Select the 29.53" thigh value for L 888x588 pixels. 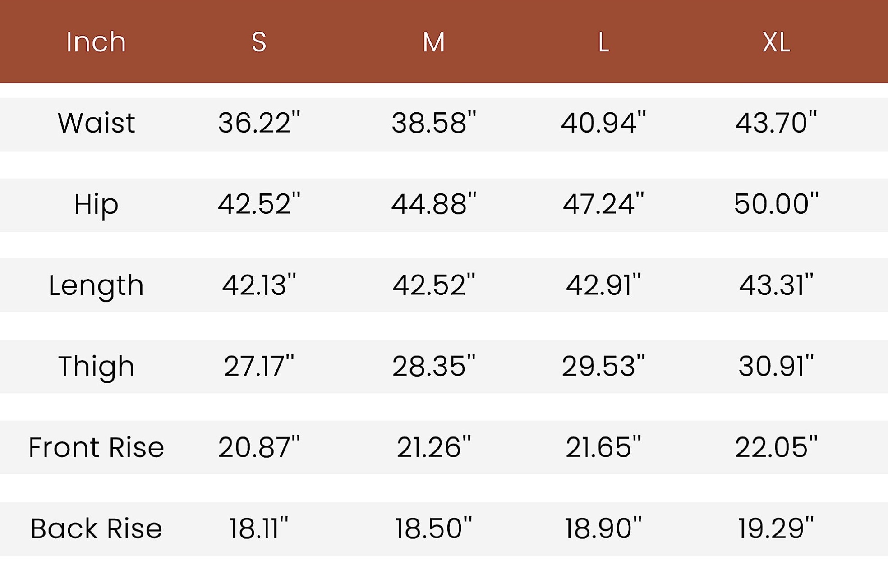point(603,366)
